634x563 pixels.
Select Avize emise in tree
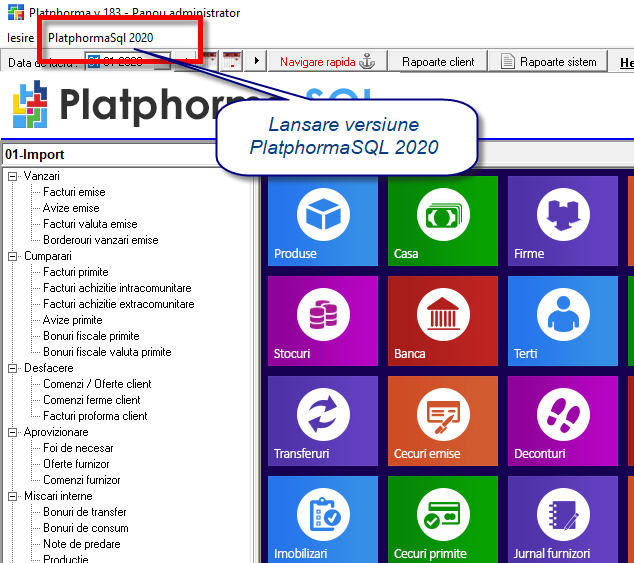pyautogui.click(x=71, y=208)
